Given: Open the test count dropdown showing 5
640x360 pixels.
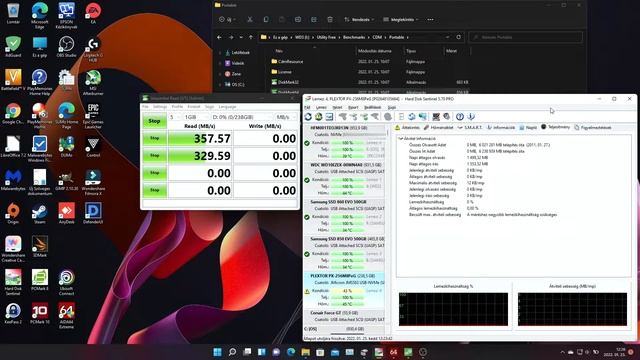Looking at the screenshot, I should pos(175,117).
